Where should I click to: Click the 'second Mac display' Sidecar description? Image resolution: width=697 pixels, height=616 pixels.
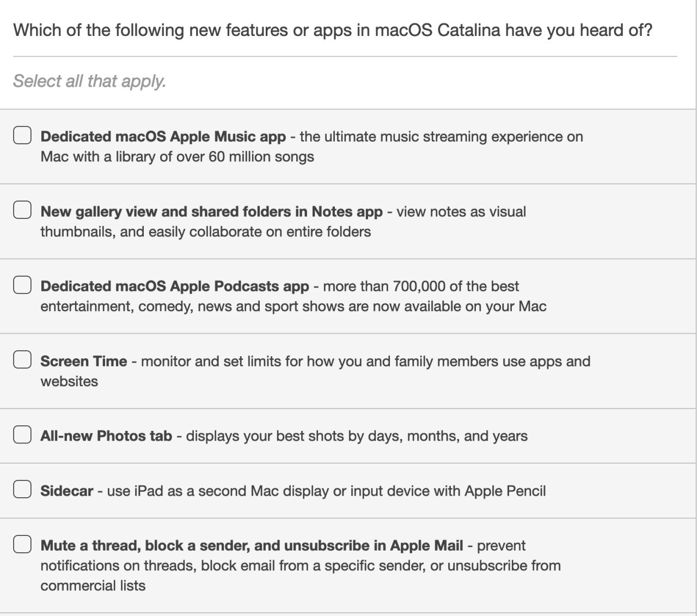point(326,491)
